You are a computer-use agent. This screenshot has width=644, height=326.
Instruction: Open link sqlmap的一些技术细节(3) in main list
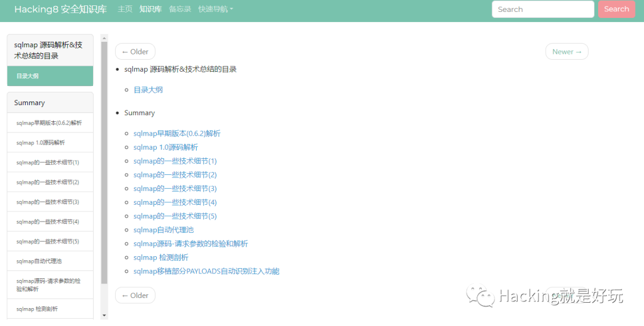pyautogui.click(x=175, y=188)
